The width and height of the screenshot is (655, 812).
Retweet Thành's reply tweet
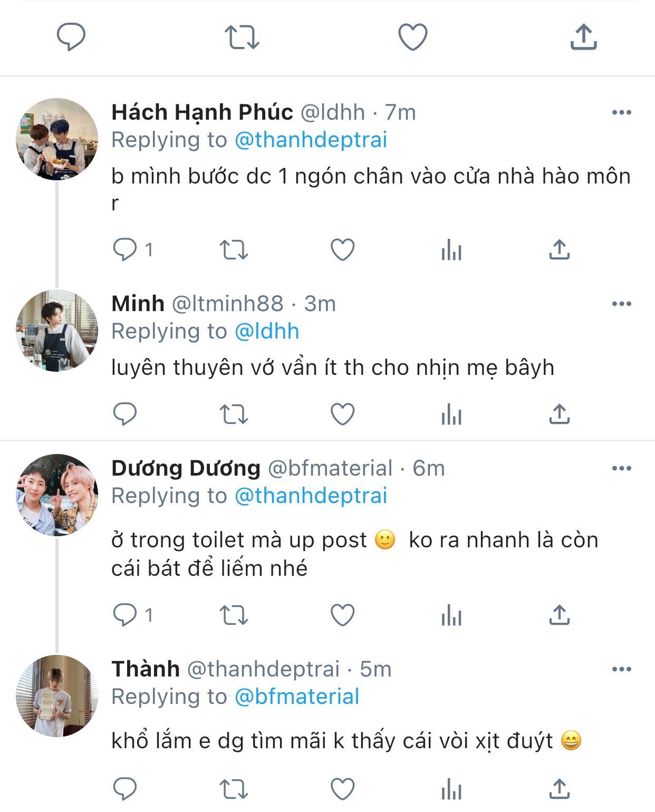click(x=234, y=789)
